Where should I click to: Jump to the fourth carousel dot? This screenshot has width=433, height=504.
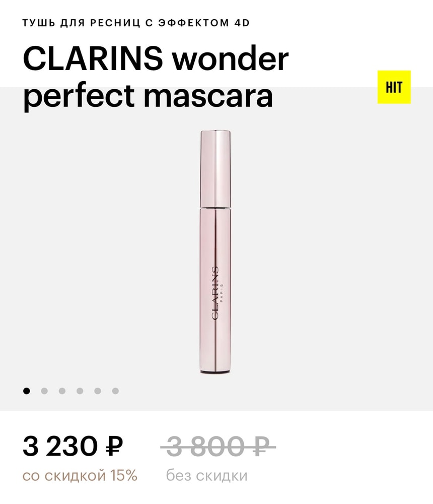80,391
